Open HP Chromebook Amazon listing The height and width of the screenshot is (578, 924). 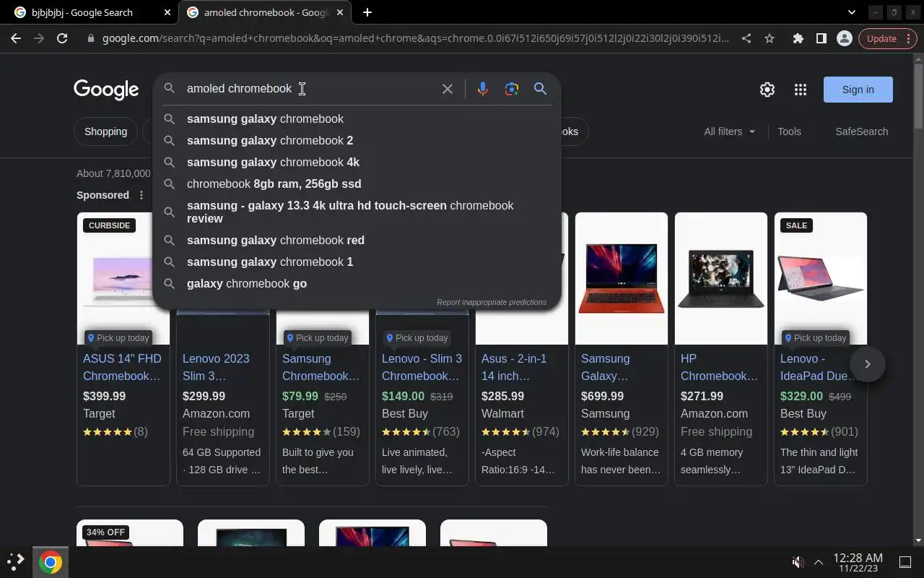(719, 367)
